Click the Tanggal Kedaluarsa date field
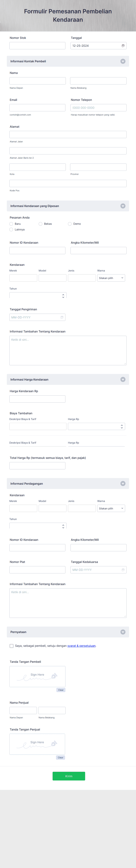136x868 pixels. (x=98, y=570)
